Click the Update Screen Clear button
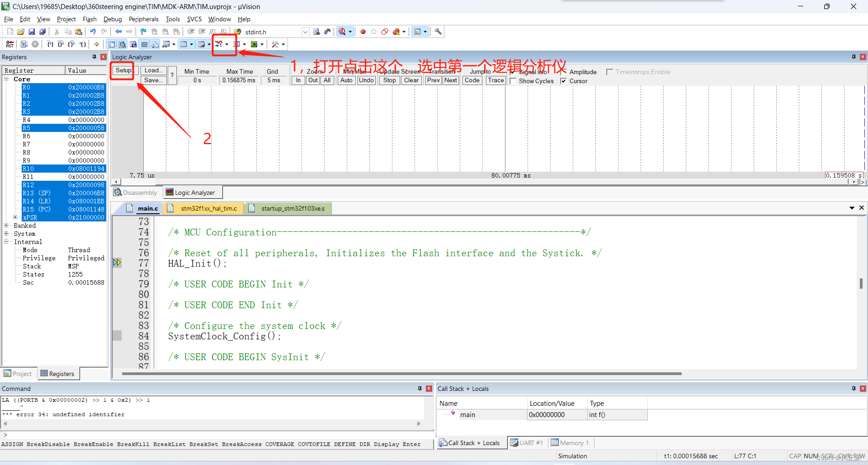 click(x=411, y=80)
